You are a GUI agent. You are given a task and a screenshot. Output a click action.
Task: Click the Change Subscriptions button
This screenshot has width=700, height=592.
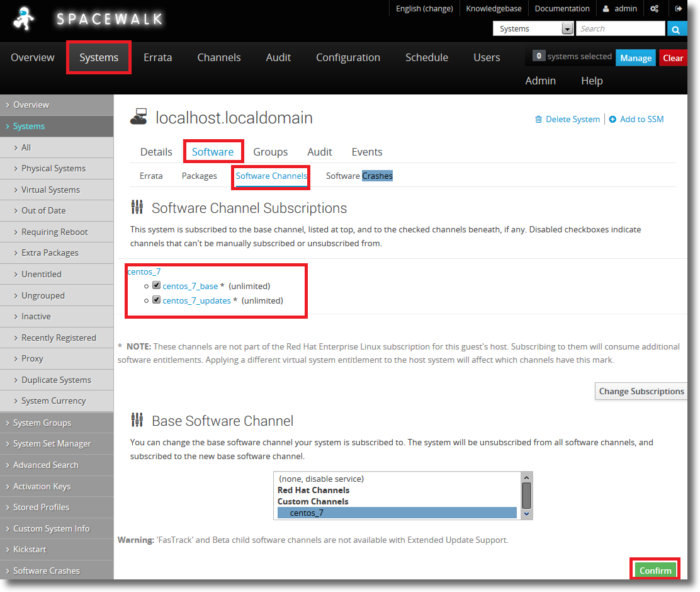click(x=641, y=391)
